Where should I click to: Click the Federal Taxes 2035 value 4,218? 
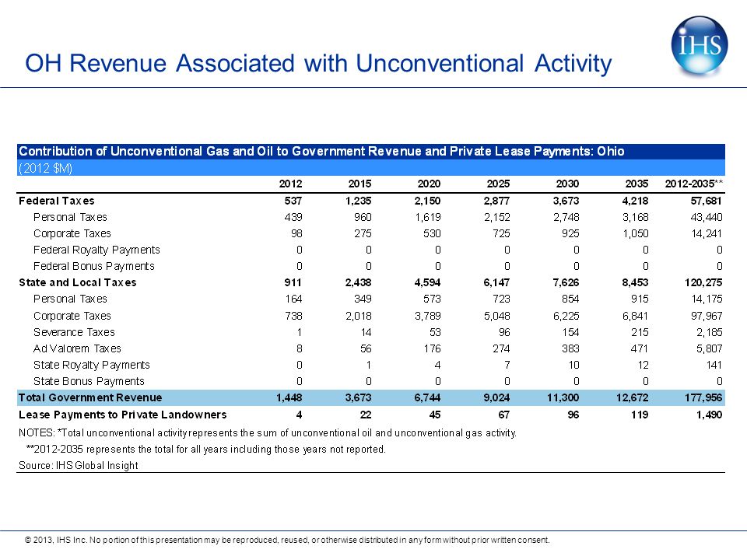[x=635, y=201]
